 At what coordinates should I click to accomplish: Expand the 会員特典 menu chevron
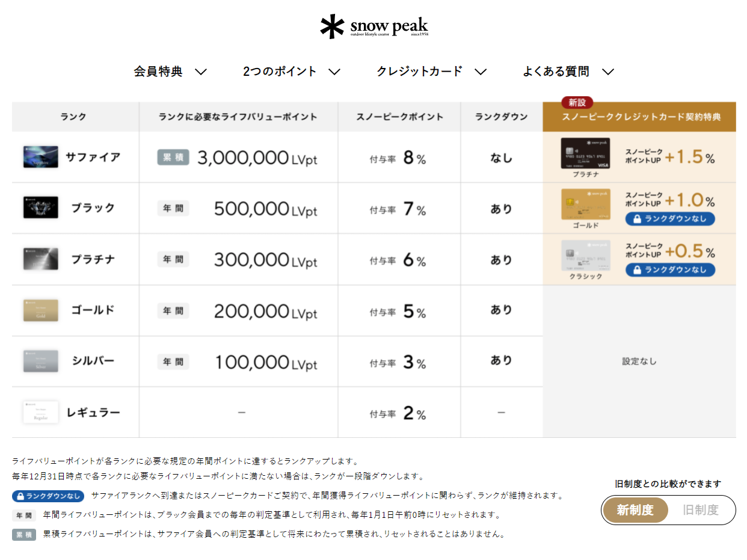pos(201,72)
